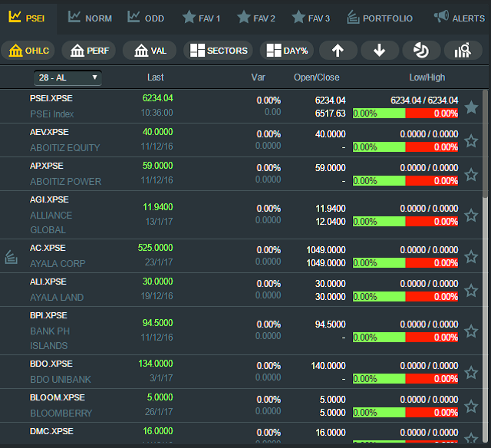The height and width of the screenshot is (448, 491).
Task: Select the VAL view button
Action: tap(150, 51)
